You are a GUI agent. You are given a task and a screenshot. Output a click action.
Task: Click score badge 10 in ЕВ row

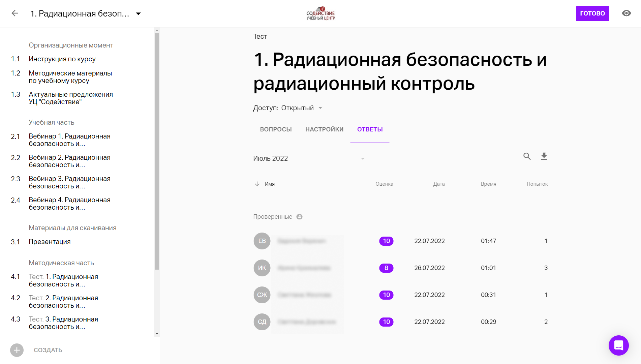[x=386, y=241]
